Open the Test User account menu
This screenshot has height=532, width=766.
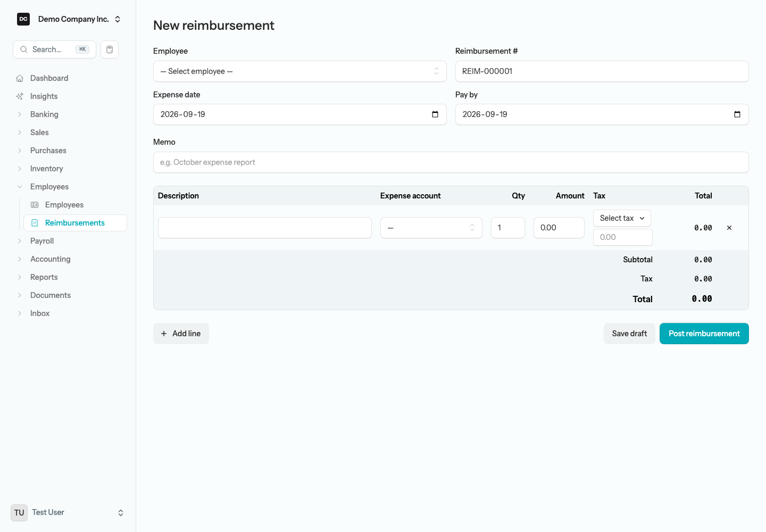click(68, 513)
